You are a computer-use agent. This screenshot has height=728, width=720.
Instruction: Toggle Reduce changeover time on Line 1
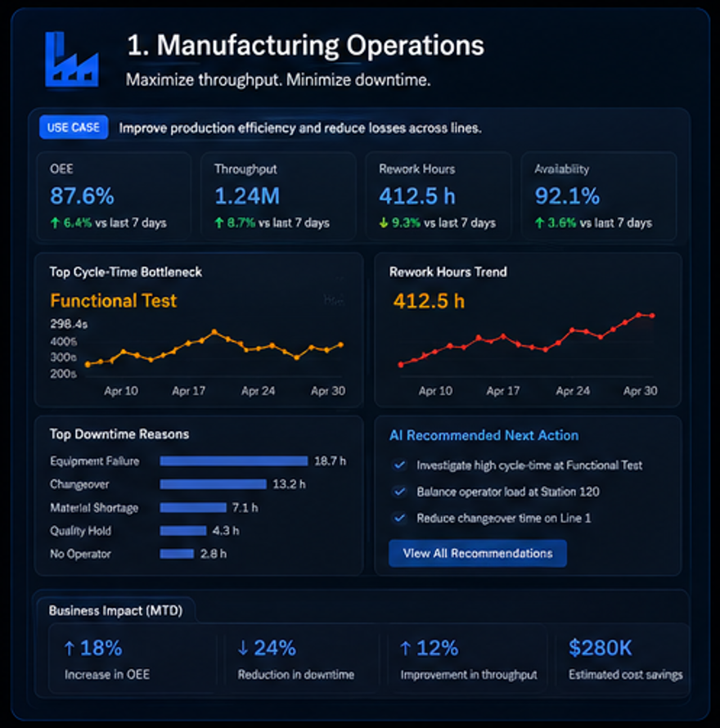[x=399, y=518]
